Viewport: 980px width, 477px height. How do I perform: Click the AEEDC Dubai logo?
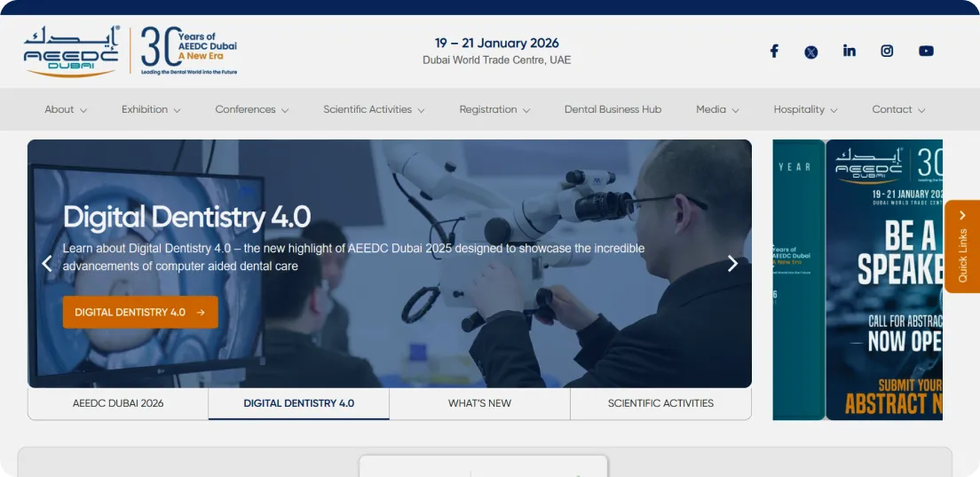click(71, 51)
